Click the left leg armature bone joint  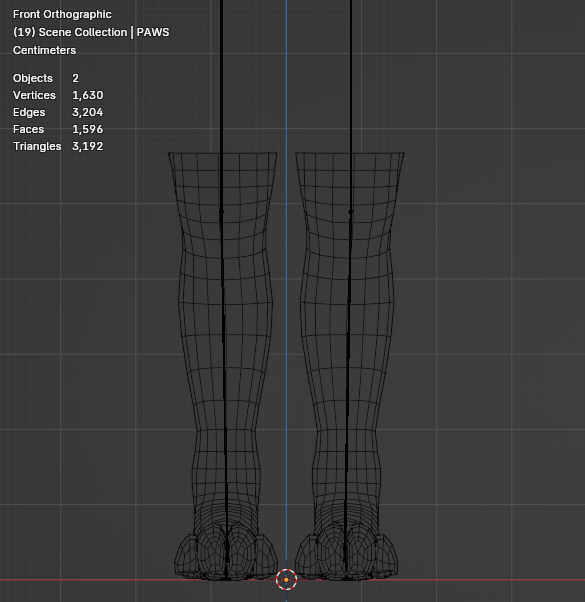(x=221, y=211)
